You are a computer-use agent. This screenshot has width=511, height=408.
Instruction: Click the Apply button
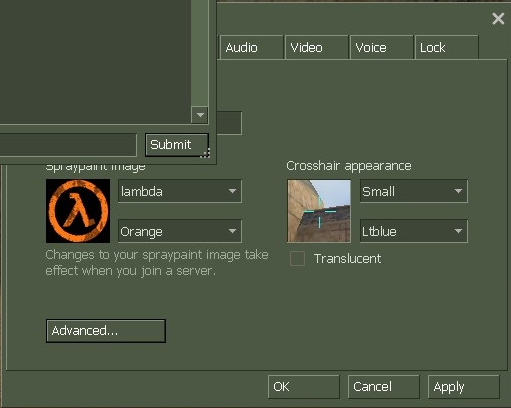tap(464, 387)
